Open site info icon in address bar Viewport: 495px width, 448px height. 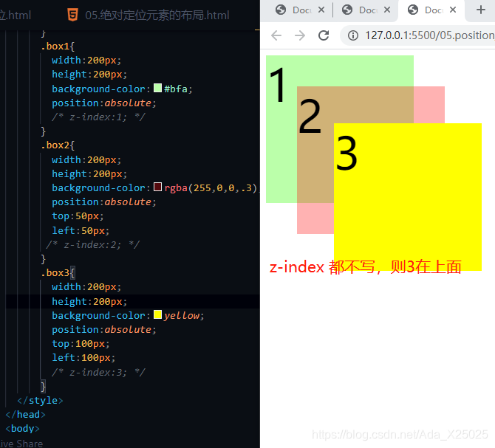click(353, 35)
